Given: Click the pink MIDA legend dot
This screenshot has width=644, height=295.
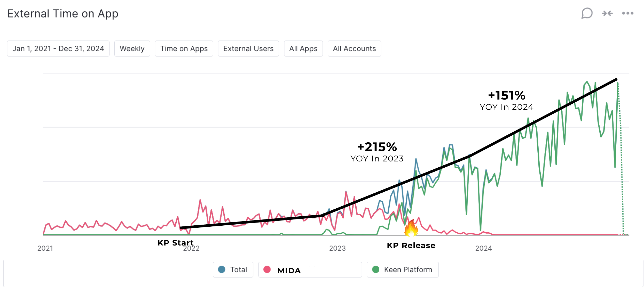Looking at the screenshot, I should pyautogui.click(x=267, y=269).
